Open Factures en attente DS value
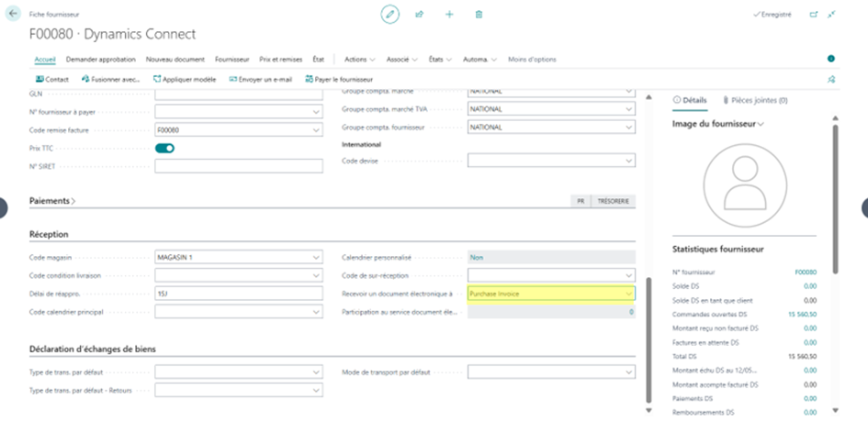This screenshot has width=868, height=434. click(x=810, y=342)
